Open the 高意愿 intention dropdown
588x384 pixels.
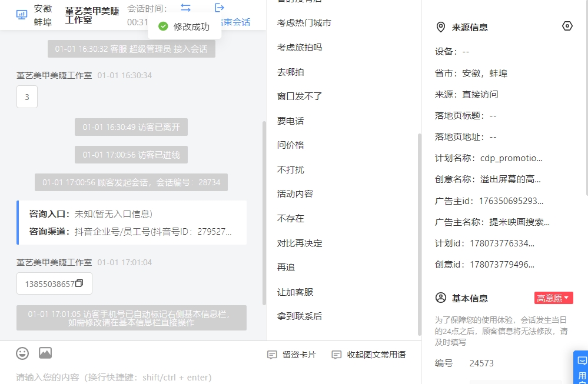point(553,298)
